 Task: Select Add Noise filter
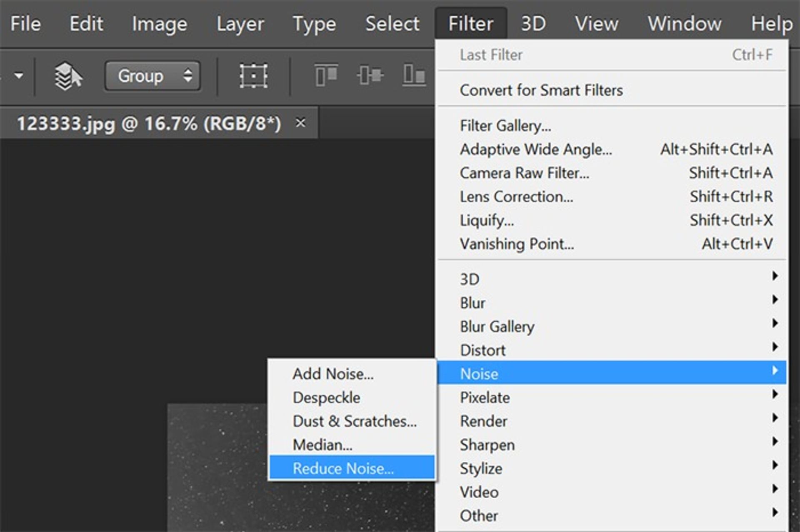coord(333,374)
